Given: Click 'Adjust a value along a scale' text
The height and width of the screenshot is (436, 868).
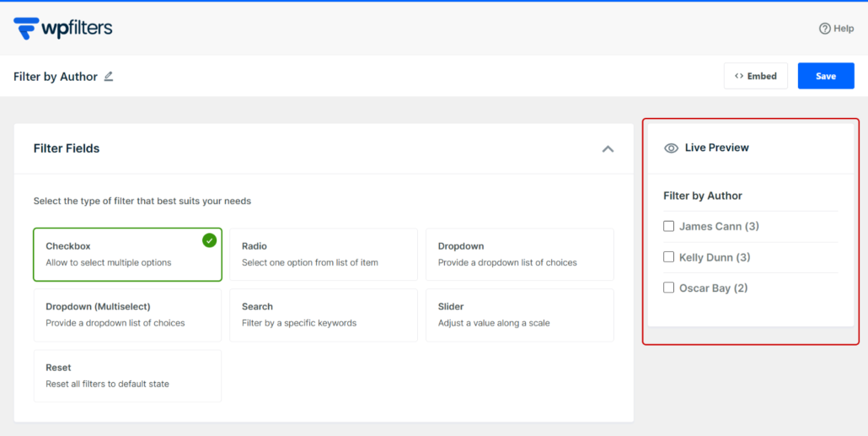Looking at the screenshot, I should click(494, 323).
